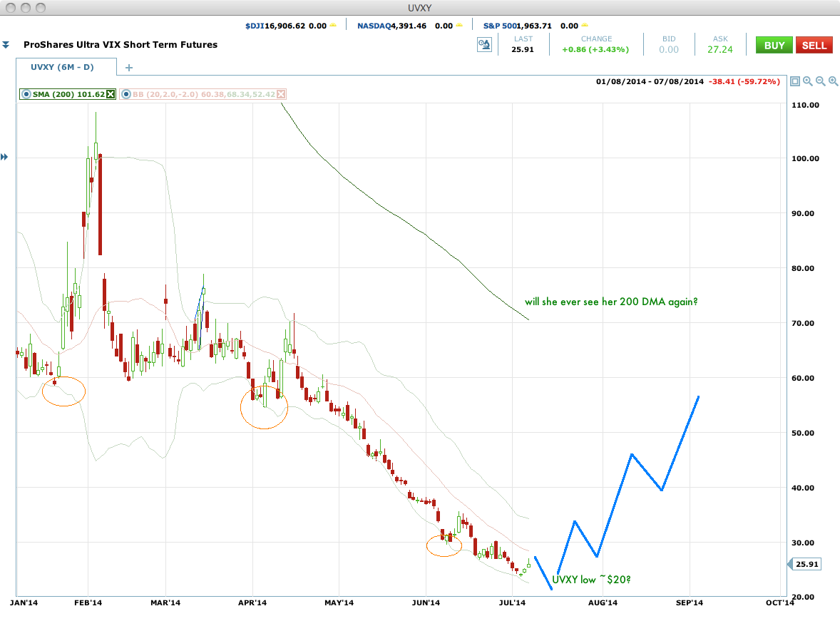The width and height of the screenshot is (840, 621).
Task: Click the LAST price 25.91 value
Action: [522, 49]
